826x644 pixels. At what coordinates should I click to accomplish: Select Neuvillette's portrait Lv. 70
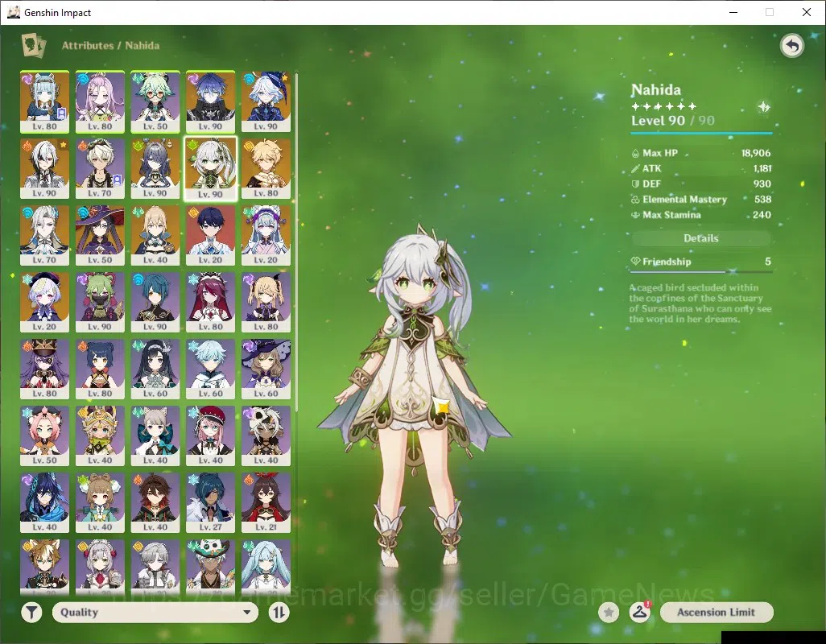pyautogui.click(x=45, y=235)
